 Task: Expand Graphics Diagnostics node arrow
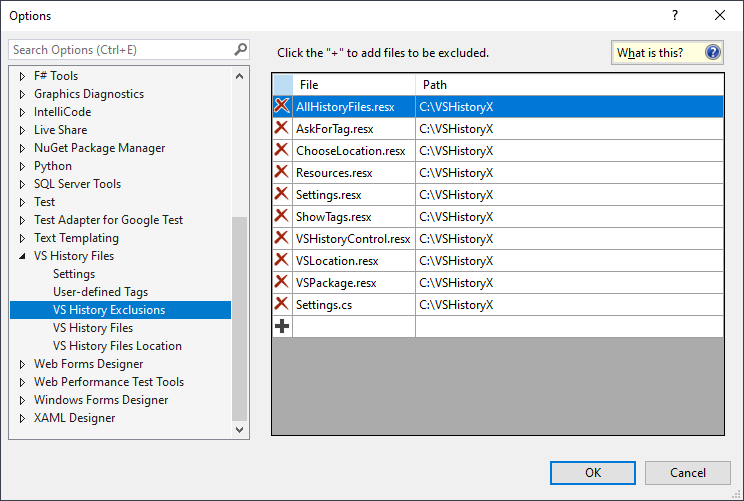click(22, 94)
